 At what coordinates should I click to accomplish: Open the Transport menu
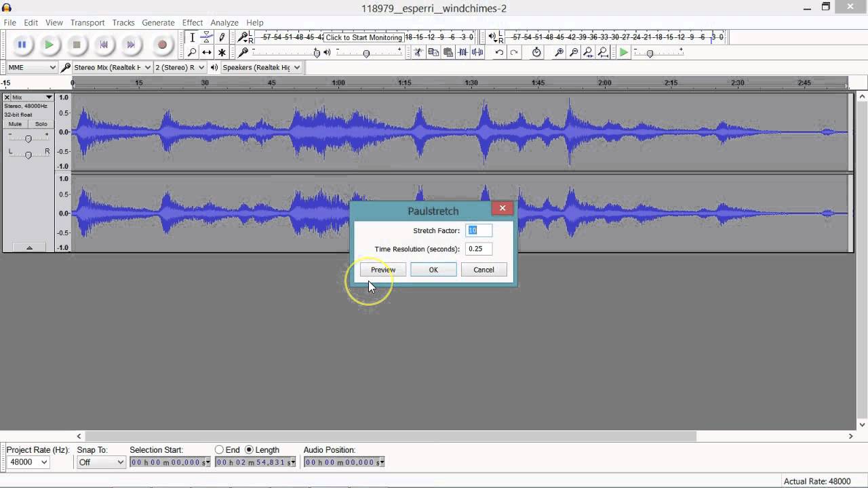pyautogui.click(x=87, y=22)
